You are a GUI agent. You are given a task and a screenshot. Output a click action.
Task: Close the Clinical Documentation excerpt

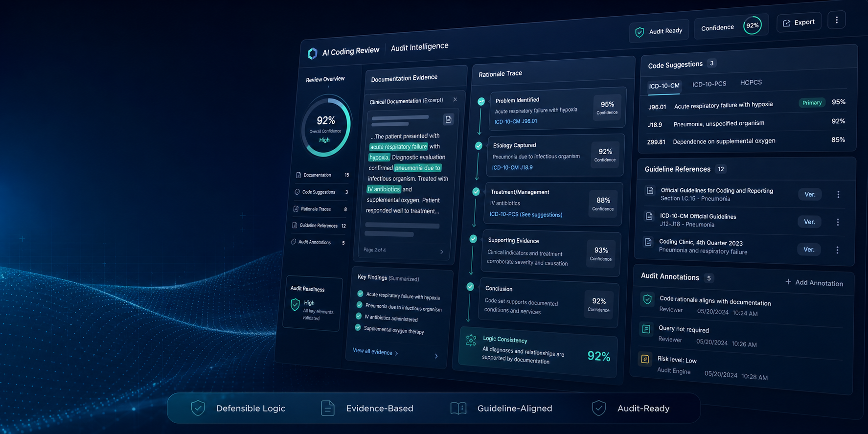coord(455,99)
